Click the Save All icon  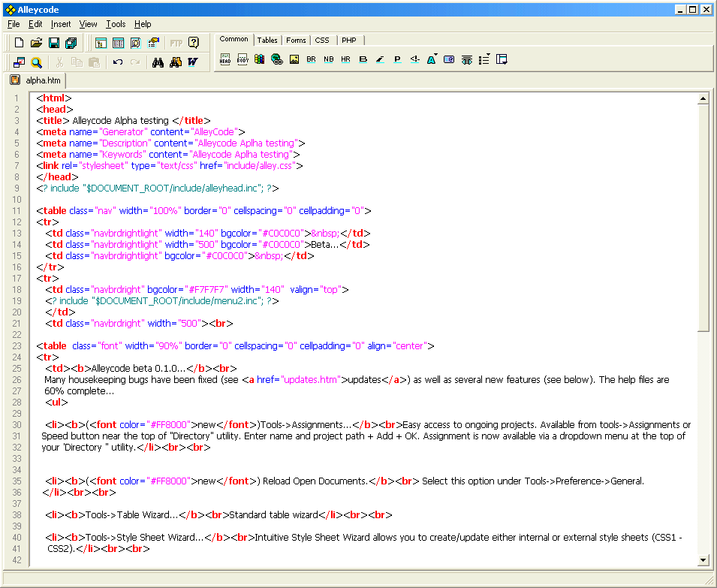pyautogui.click(x=71, y=43)
